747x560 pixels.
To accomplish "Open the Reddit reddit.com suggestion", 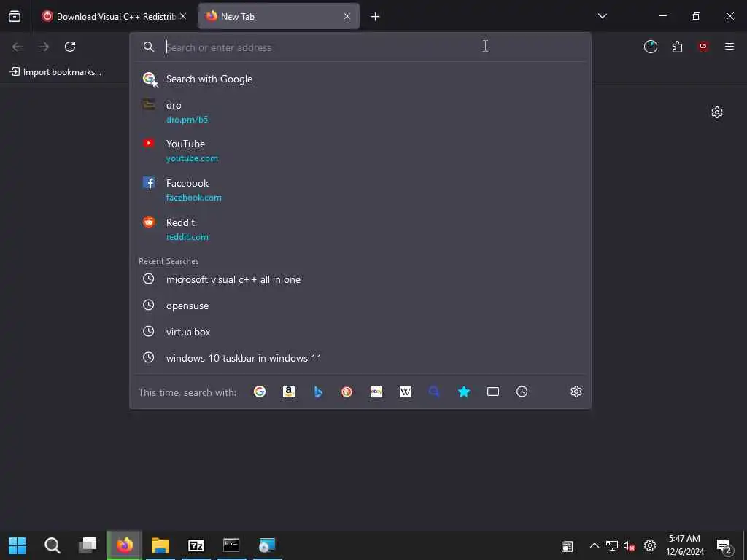I will [x=360, y=229].
